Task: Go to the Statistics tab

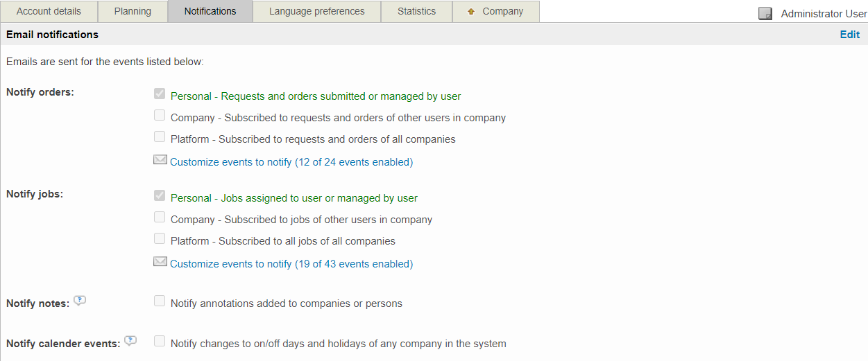Action: 416,12
